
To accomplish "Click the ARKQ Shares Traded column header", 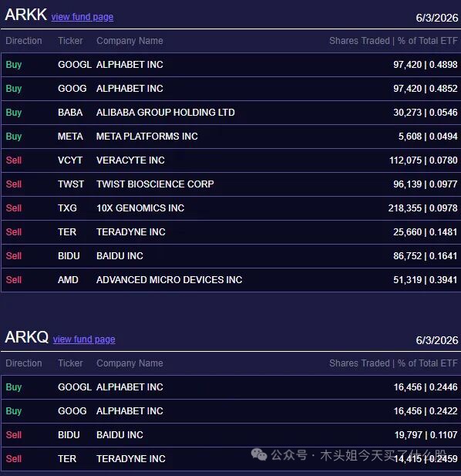I will click(359, 363).
